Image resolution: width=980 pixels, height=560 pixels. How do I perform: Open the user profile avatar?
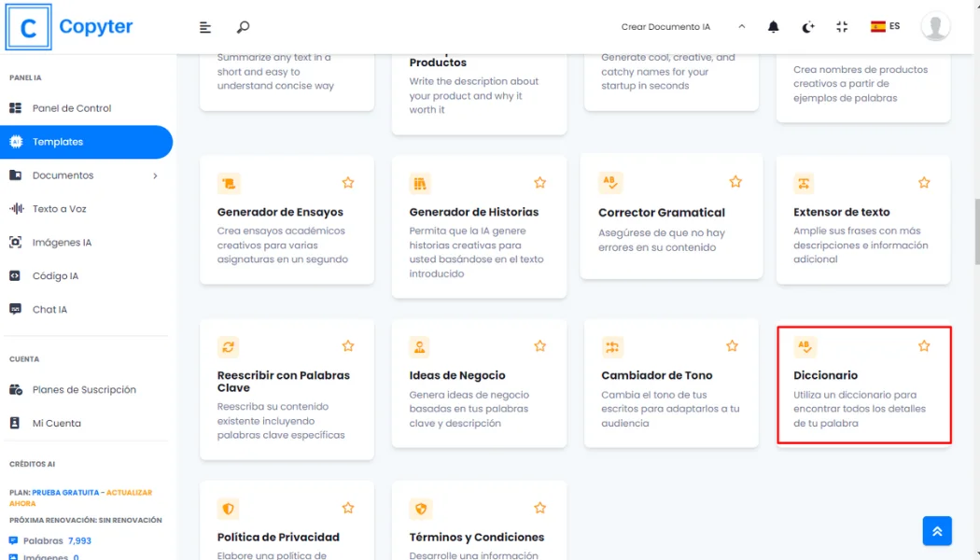tap(935, 27)
